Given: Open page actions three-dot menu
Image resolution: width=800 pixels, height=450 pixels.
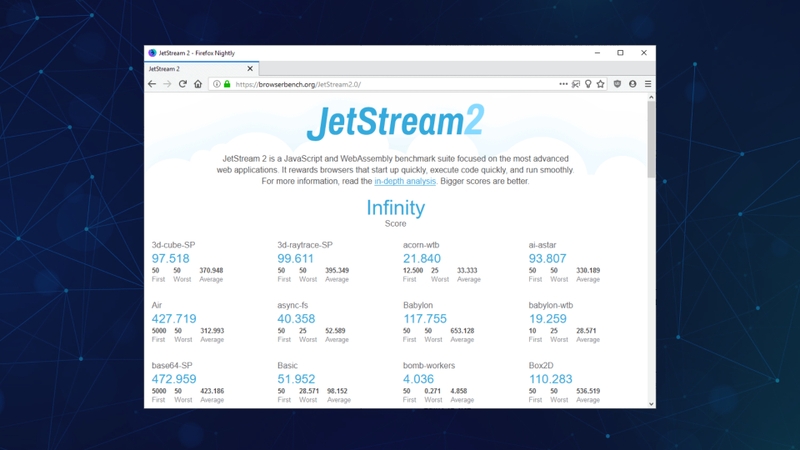Looking at the screenshot, I should click(563, 84).
